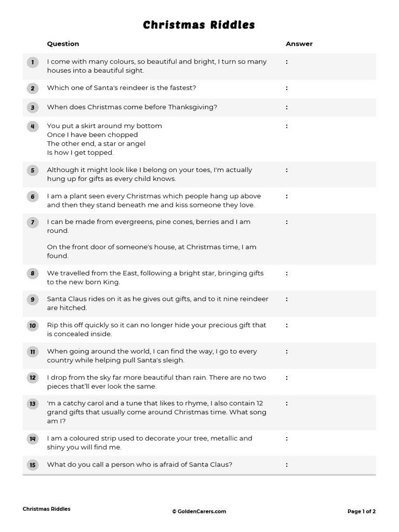Viewport: 399px width, 532px height.
Task: Click the number 10 circle badge
Action: (33, 326)
